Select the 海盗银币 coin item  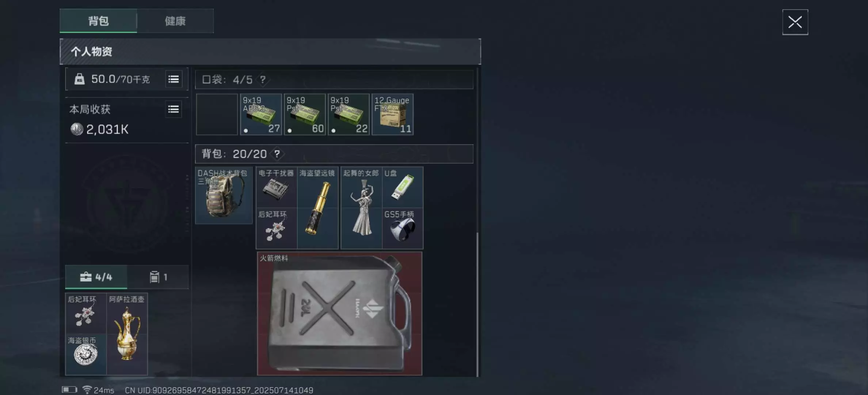pyautogui.click(x=86, y=355)
